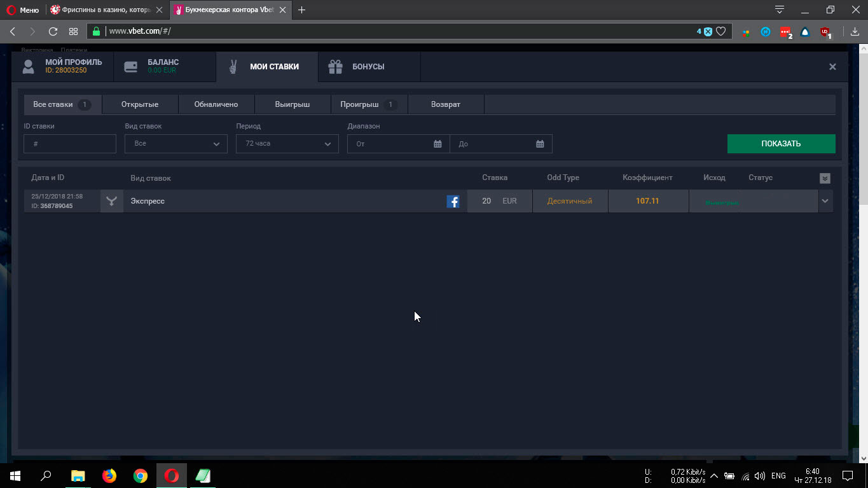Expand all rows using header arrow icon
The width and height of the screenshot is (868, 488).
[825, 178]
